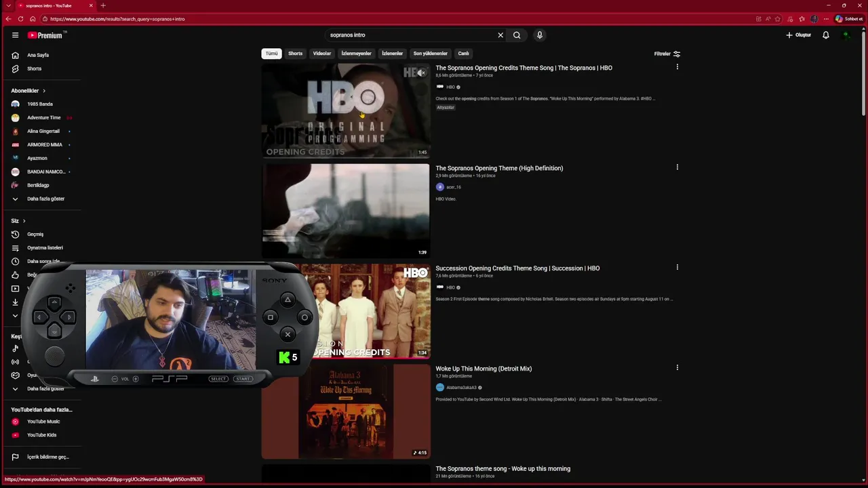The width and height of the screenshot is (868, 488).
Task: Open the browser home page button
Action: point(33,19)
